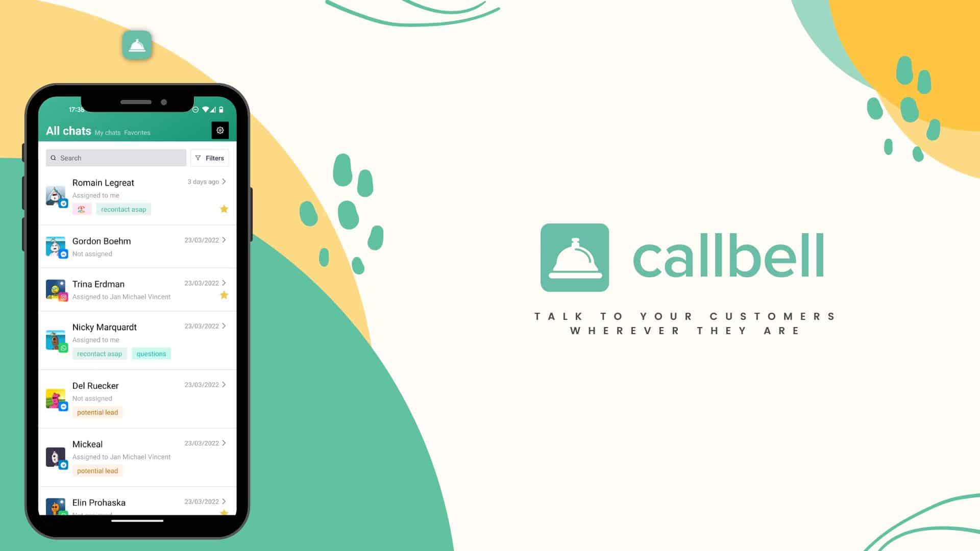Open the settings gear icon
The width and height of the screenshot is (980, 551).
tap(219, 130)
